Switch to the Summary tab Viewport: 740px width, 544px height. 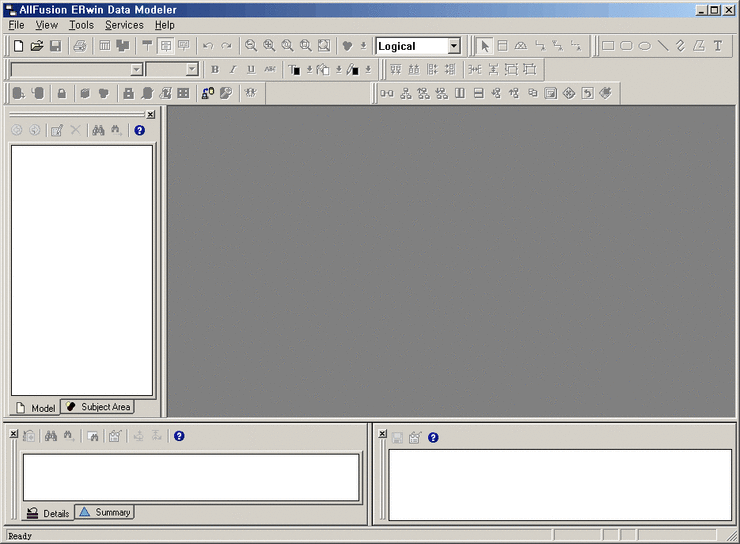point(105,512)
